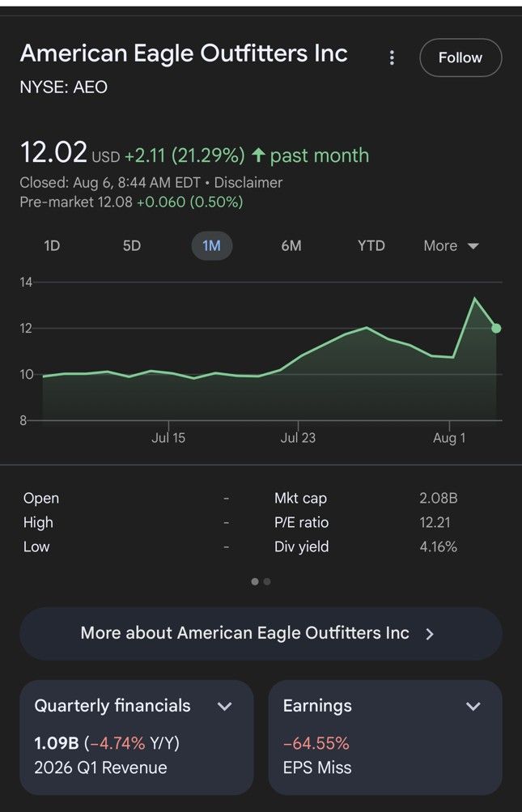522x812 pixels.
Task: Select the 1M time range
Action: pos(212,245)
